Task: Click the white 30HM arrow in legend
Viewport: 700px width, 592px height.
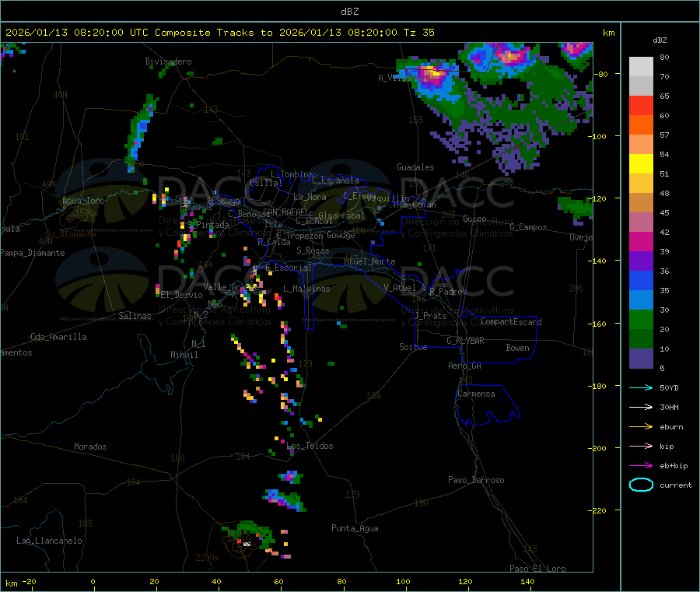Action: pyautogui.click(x=641, y=407)
